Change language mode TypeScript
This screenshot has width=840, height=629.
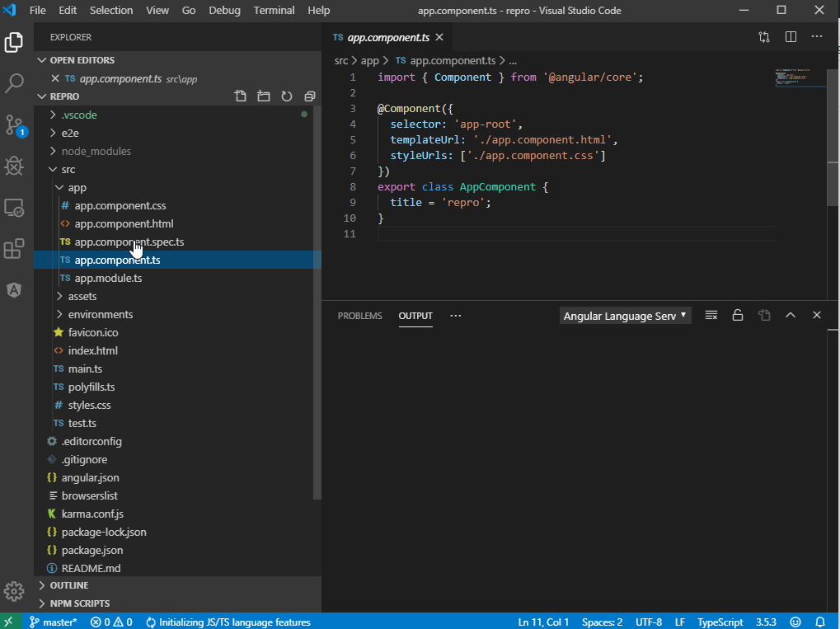[x=720, y=622]
